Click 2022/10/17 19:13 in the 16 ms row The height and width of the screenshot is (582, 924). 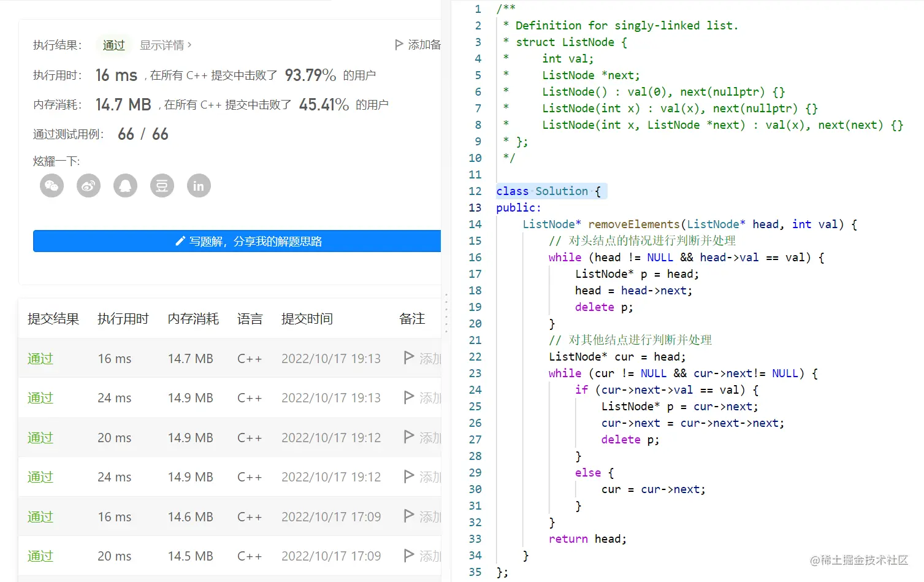(331, 359)
